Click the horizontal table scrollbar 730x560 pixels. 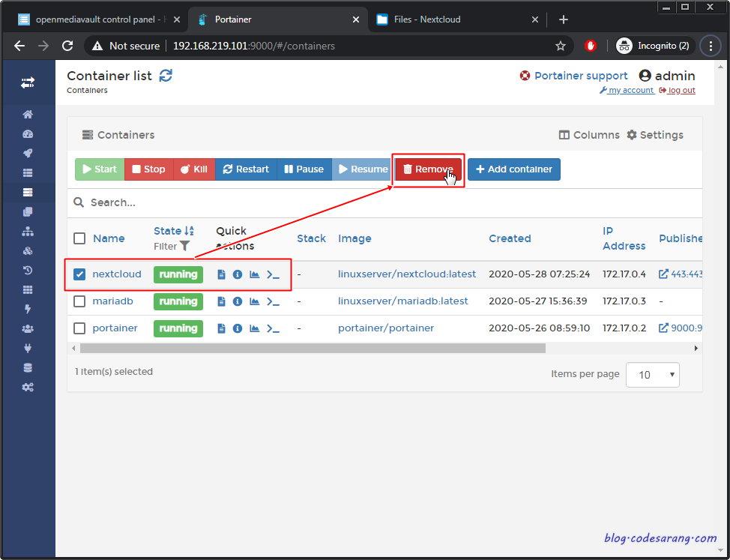[313, 348]
